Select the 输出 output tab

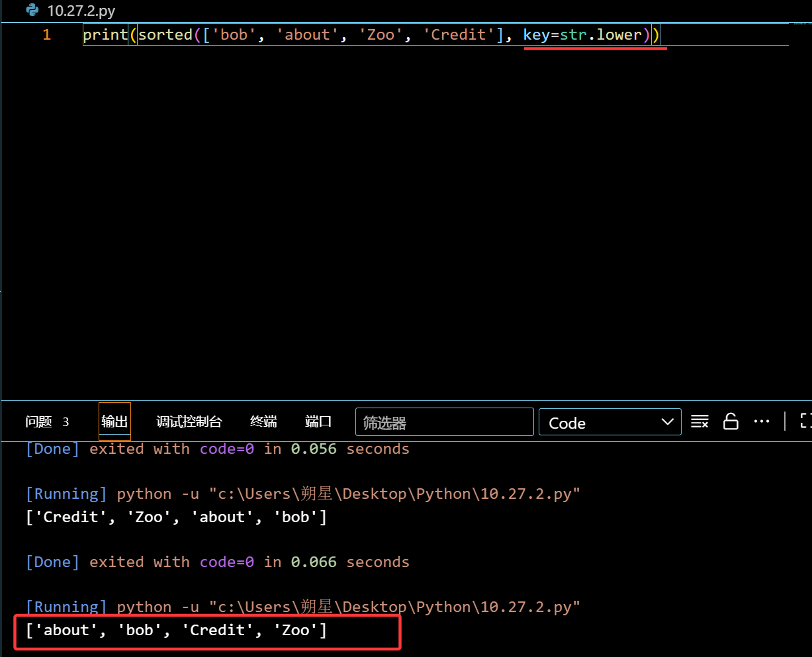coord(114,422)
